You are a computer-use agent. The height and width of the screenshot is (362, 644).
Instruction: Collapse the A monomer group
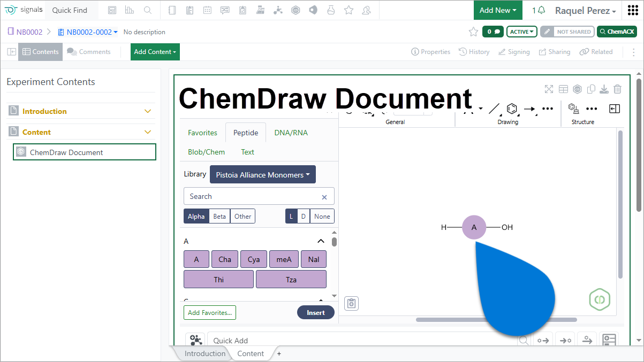click(321, 241)
